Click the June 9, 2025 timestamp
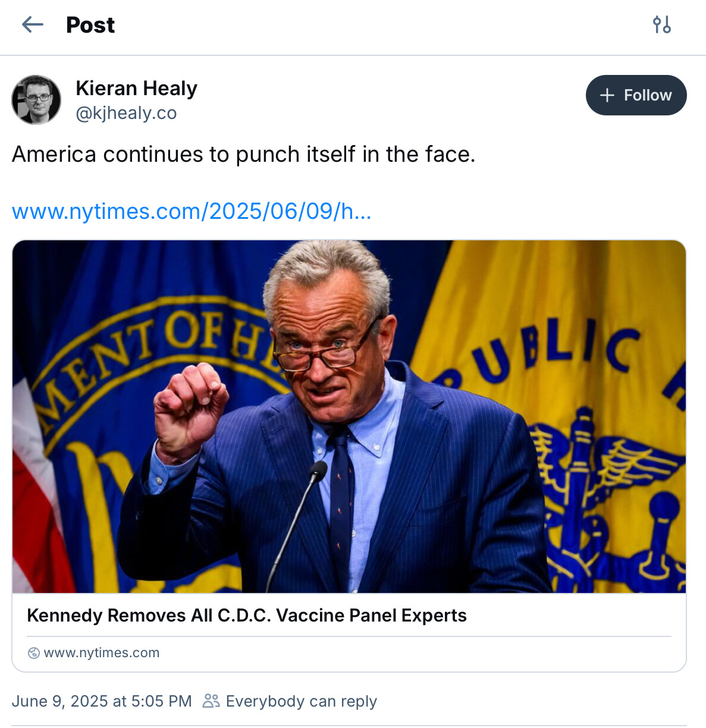Image resolution: width=706 pixels, height=728 pixels. 102,701
